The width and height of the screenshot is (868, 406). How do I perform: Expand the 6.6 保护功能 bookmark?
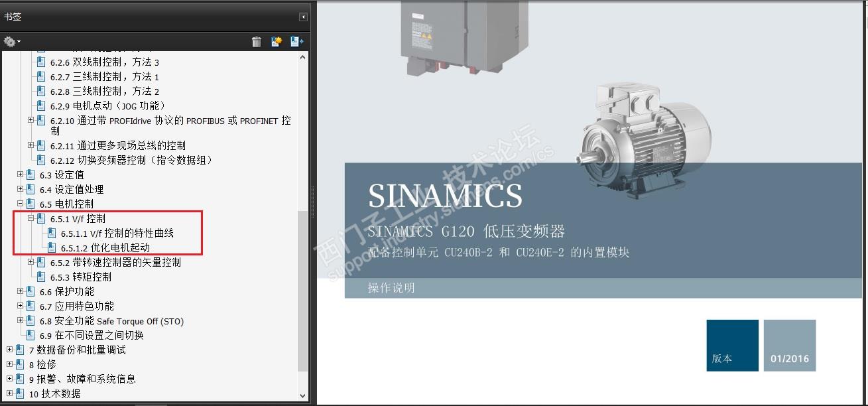point(20,291)
